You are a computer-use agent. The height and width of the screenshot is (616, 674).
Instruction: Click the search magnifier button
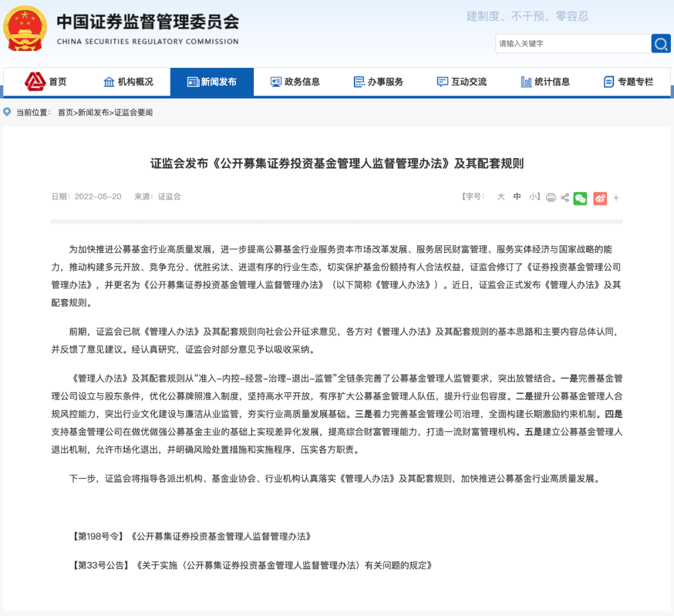pos(661,44)
